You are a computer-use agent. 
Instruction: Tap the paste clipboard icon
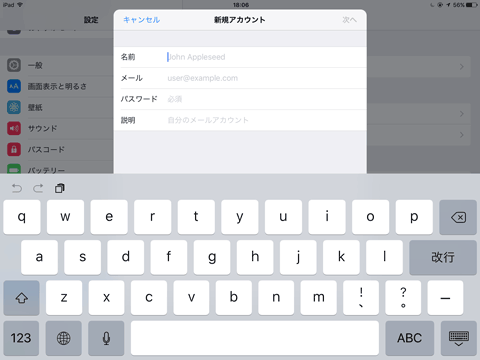[60, 188]
